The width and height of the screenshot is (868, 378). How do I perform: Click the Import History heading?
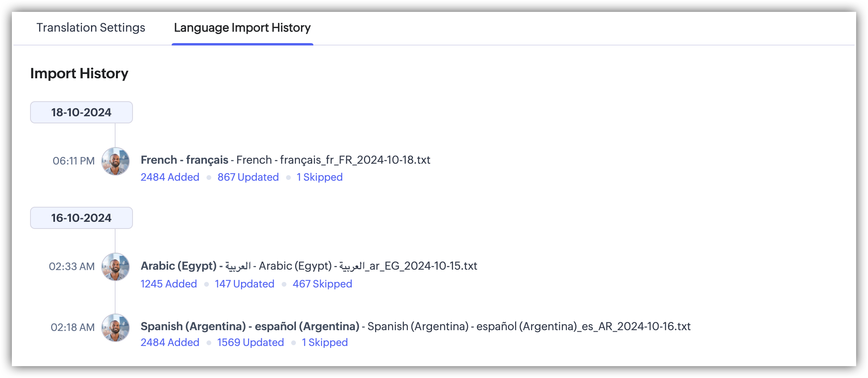point(79,74)
